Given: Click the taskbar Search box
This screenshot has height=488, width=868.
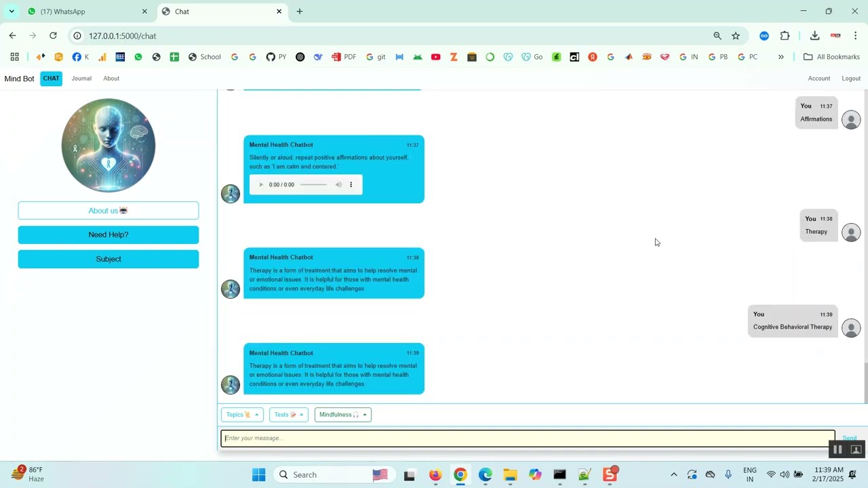Looking at the screenshot, I should (x=334, y=474).
